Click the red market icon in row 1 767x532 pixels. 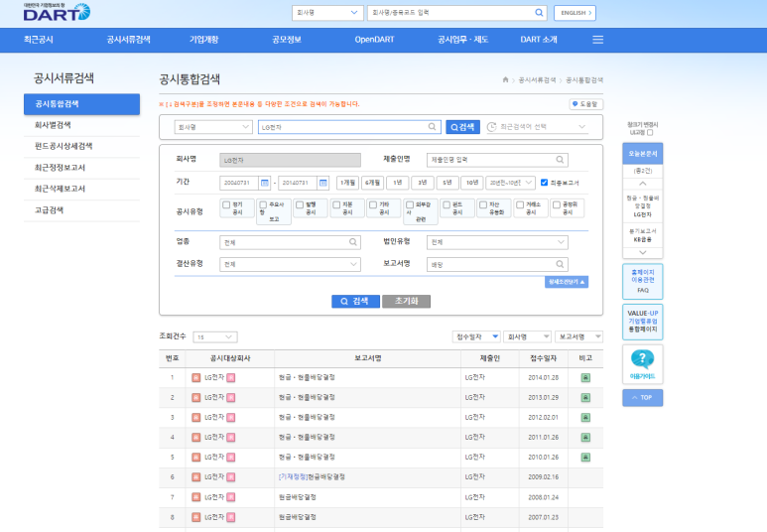(x=196, y=377)
